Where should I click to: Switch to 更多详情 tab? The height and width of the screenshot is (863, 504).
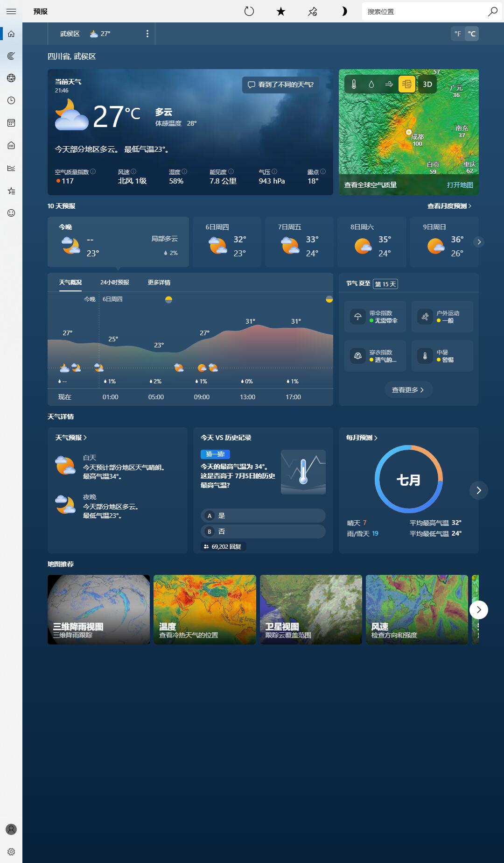(x=159, y=283)
